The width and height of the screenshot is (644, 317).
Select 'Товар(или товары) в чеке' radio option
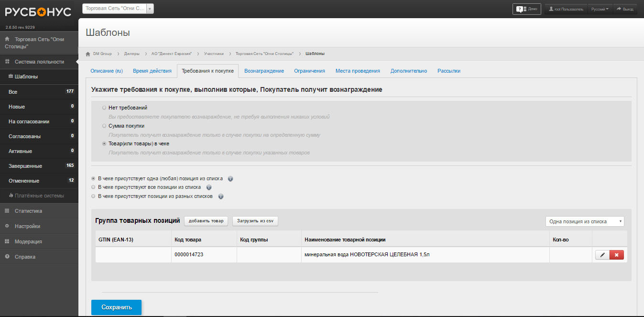pos(104,143)
